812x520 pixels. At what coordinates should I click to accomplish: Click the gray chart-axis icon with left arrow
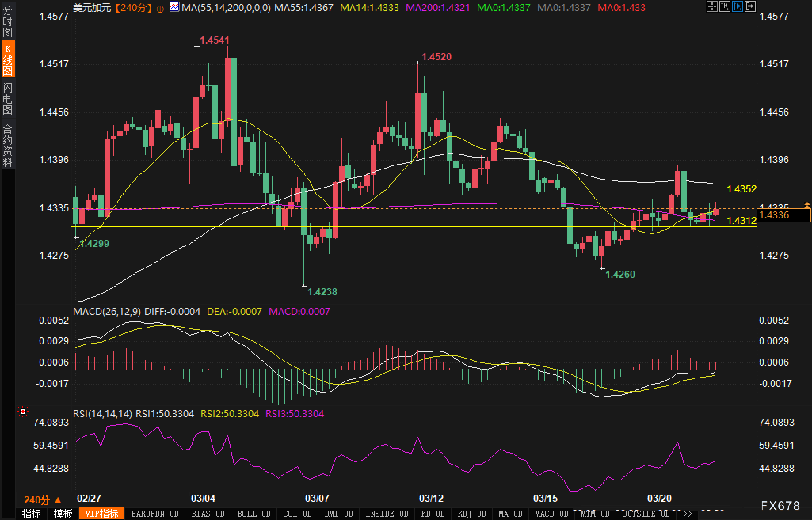pyautogui.click(x=724, y=6)
